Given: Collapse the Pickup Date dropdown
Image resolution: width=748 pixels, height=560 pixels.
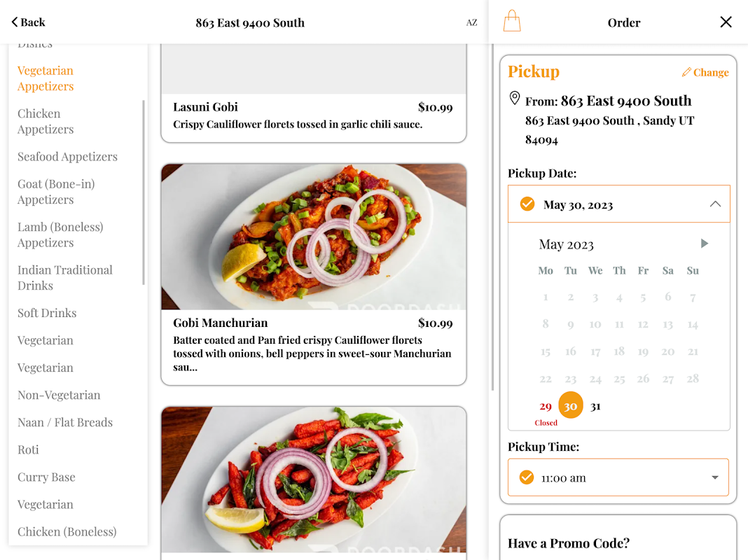Looking at the screenshot, I should pyautogui.click(x=715, y=204).
